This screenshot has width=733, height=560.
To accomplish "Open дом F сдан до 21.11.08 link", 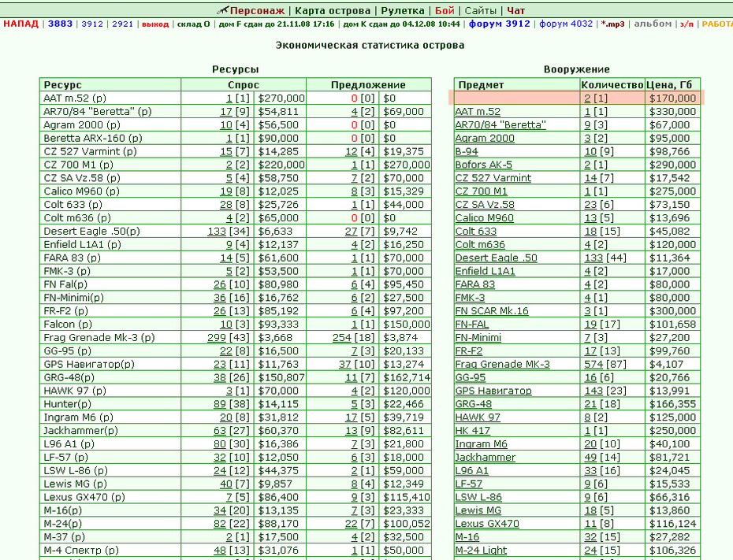I will tap(277, 24).
